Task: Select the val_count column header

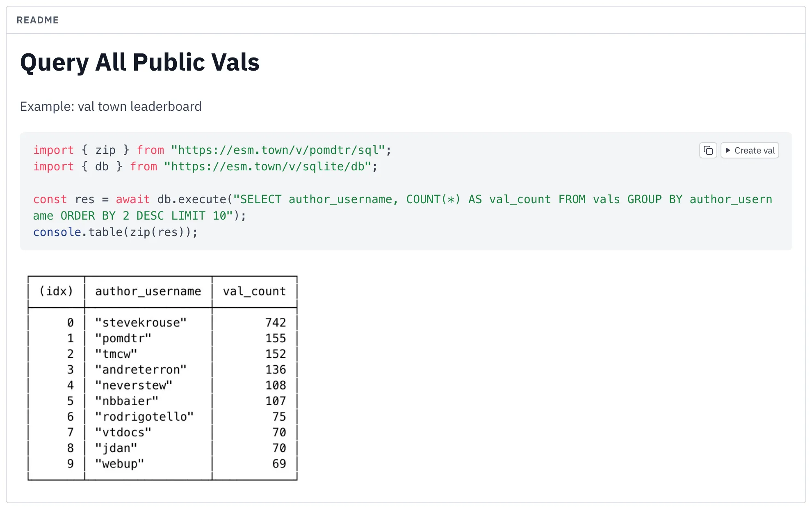Action: (254, 291)
